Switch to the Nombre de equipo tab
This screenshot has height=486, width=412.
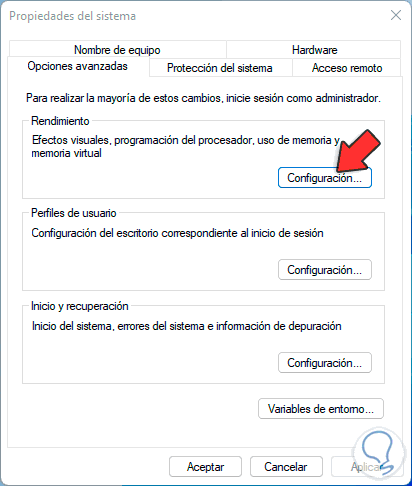coord(117,50)
